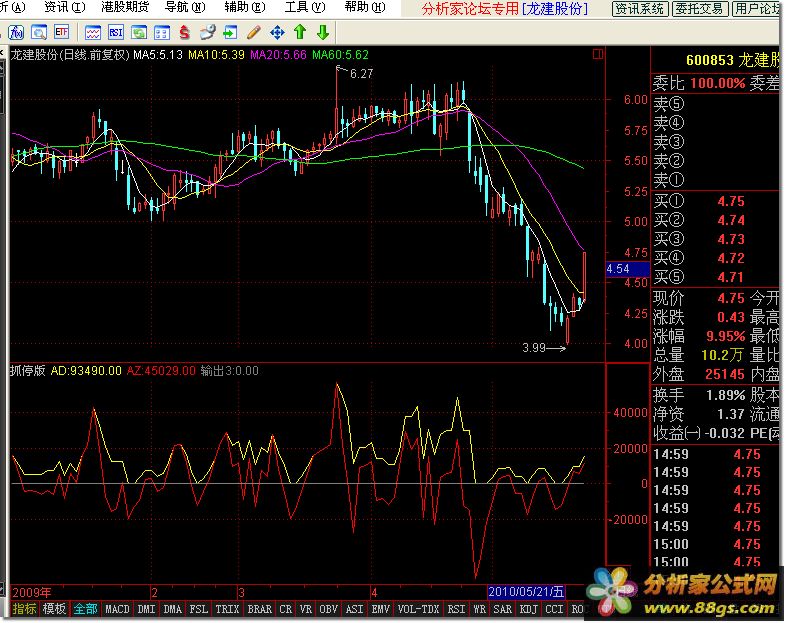Open the ETF toolbar icon
786x623 pixels.
point(62,33)
